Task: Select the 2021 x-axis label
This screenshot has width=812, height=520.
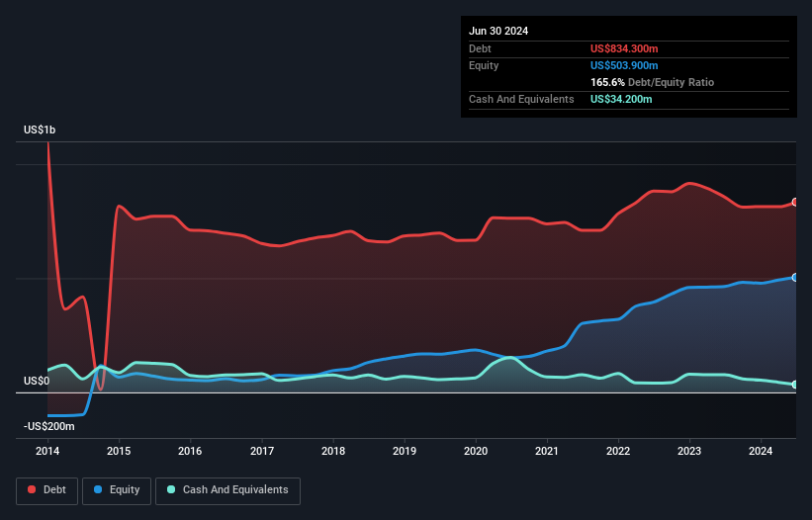Action: tap(547, 451)
